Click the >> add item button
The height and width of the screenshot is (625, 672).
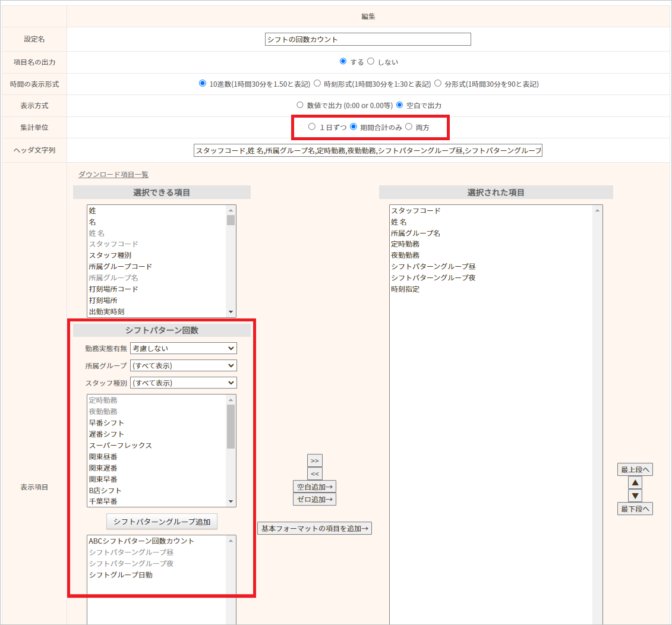(314, 461)
